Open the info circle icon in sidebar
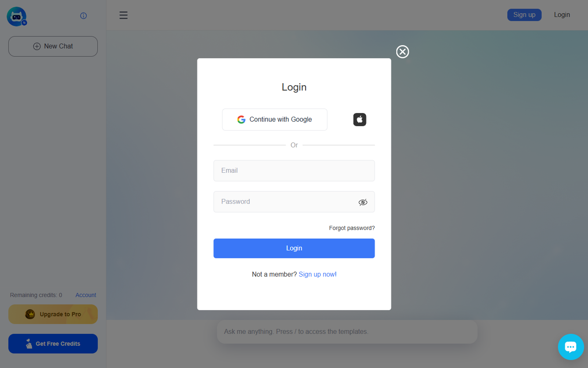588x368 pixels. (83, 15)
